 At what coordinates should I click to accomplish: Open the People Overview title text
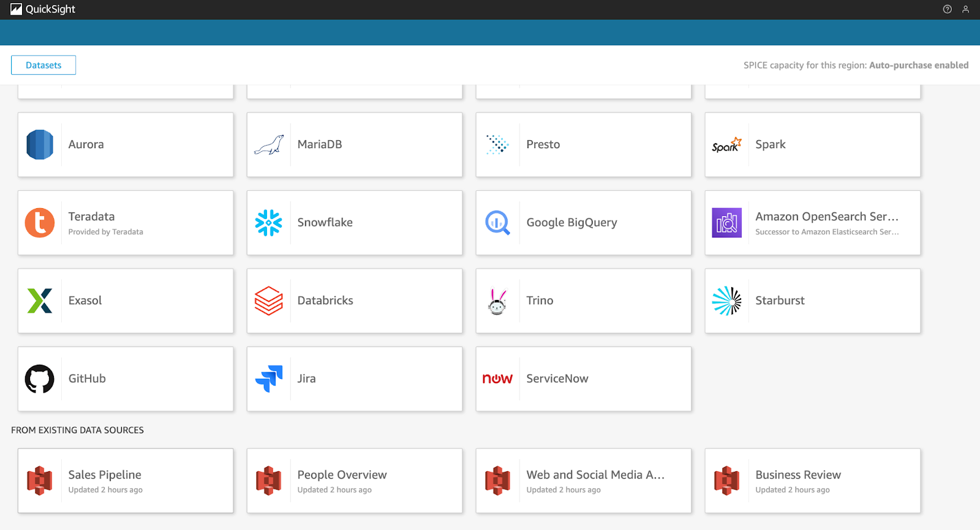point(342,475)
